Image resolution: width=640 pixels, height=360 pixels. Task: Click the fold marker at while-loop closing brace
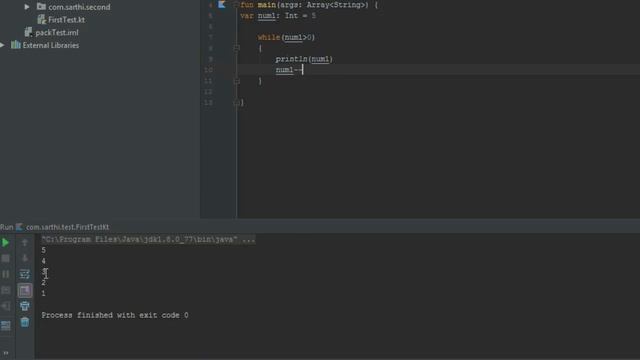[x=236, y=81]
